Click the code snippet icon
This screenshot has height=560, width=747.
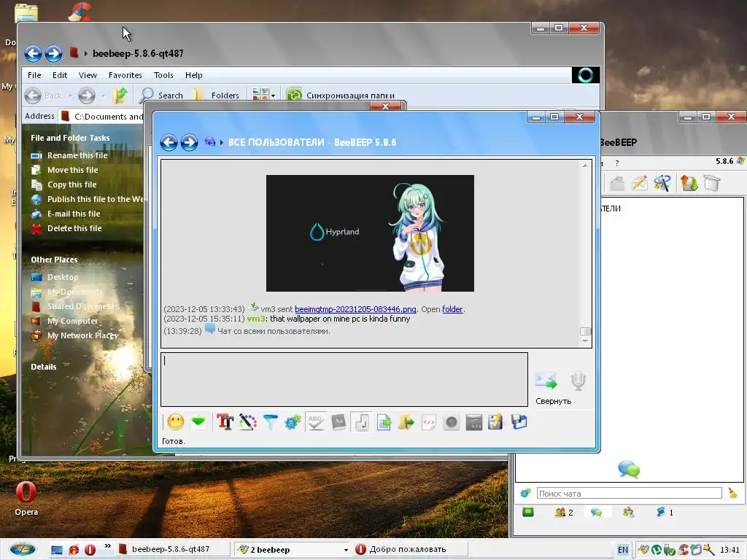(x=429, y=422)
